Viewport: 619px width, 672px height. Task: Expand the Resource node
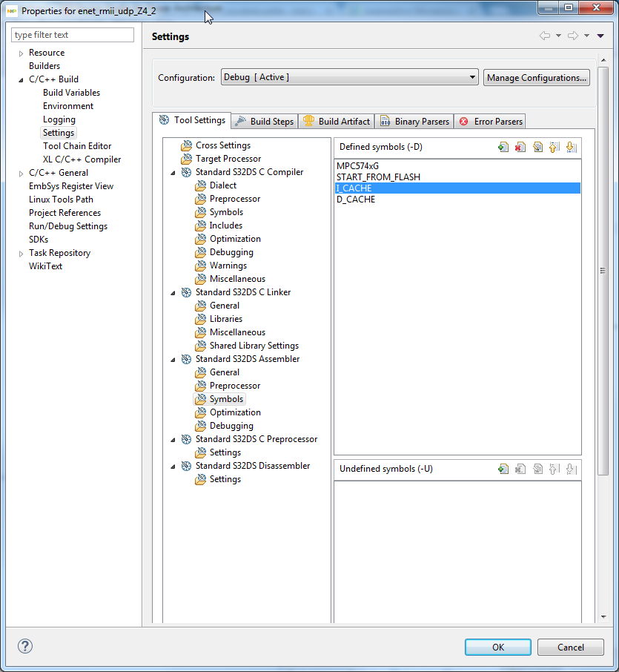(21, 53)
